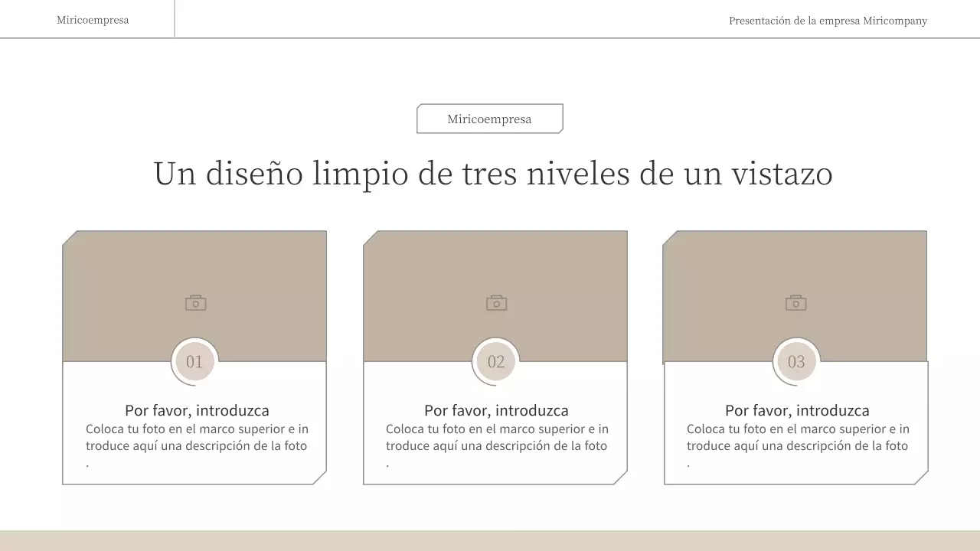Viewport: 980px width, 551px height.
Task: Select the Por favor, introduzca heading in card 02
Action: pos(497,410)
